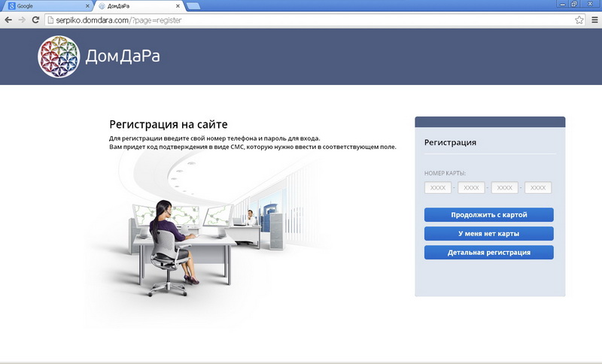
Task: Select the ДомДаРа browser tab
Action: 139,6
